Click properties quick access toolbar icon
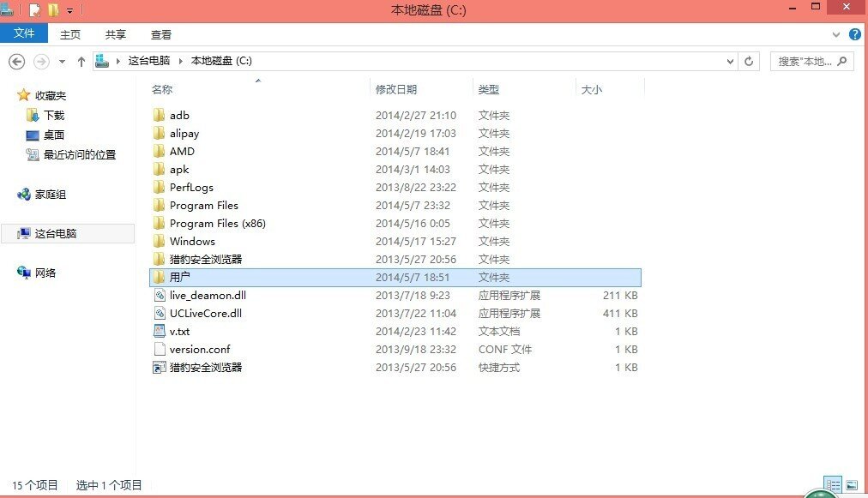The height and width of the screenshot is (498, 868). [x=35, y=10]
